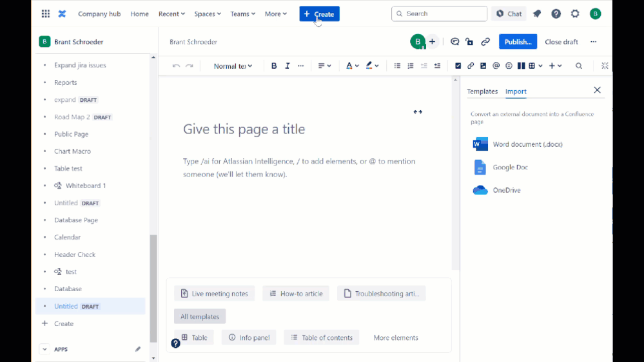Edit apps with the pencil icon
Screen dimensions: 644x362
(x=137, y=349)
